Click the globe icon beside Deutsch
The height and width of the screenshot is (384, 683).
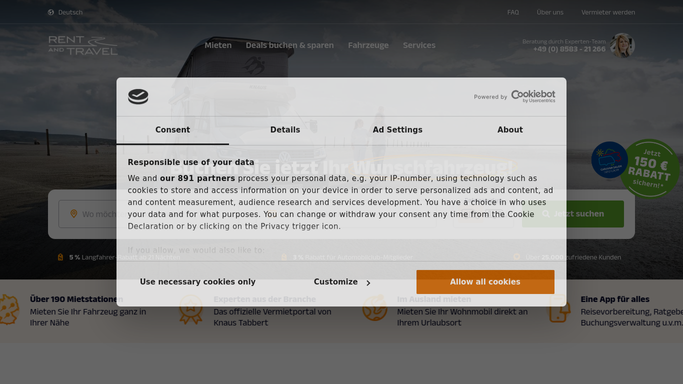[51, 12]
